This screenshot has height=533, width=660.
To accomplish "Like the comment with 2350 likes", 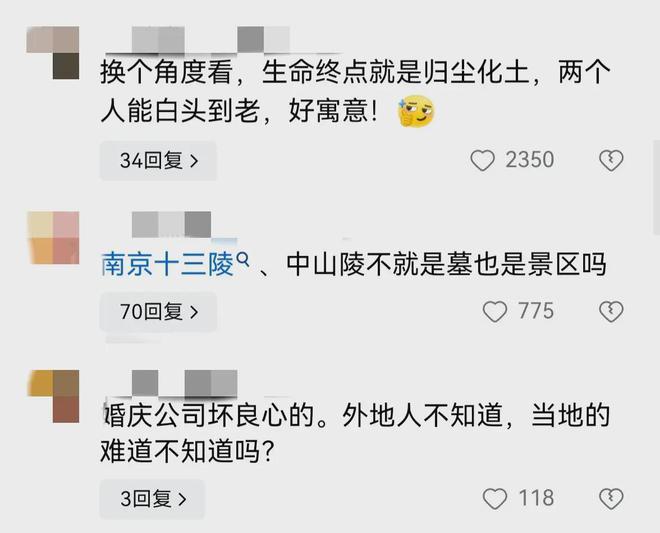I will (x=482, y=160).
